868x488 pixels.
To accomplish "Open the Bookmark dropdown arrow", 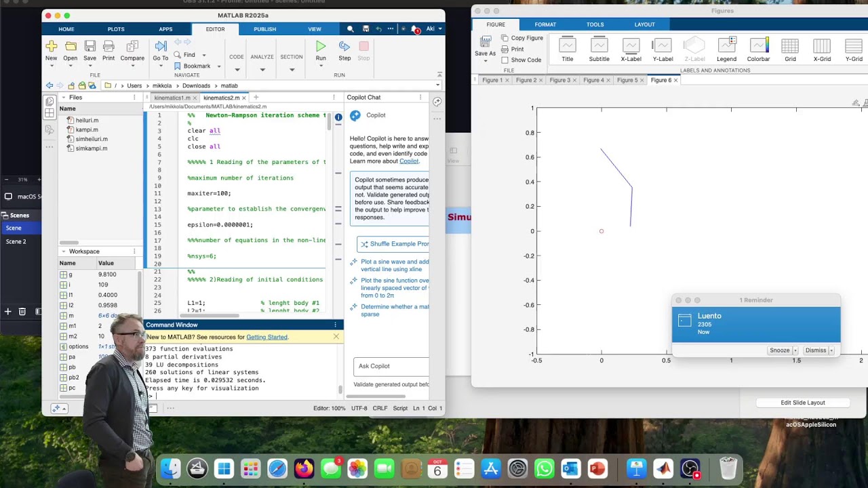I will click(218, 66).
